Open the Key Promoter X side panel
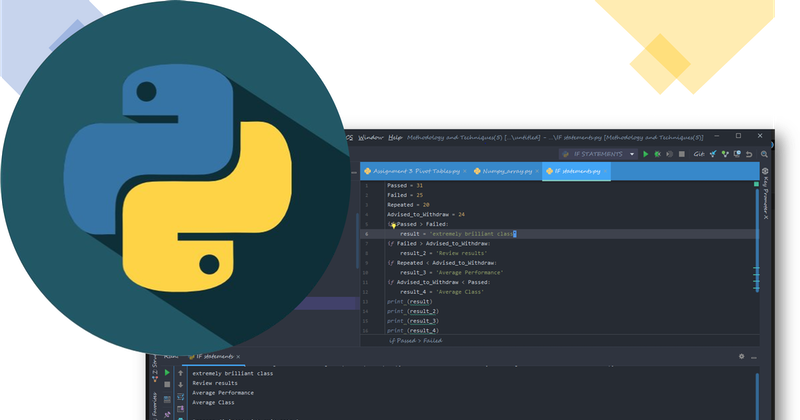 765,193
